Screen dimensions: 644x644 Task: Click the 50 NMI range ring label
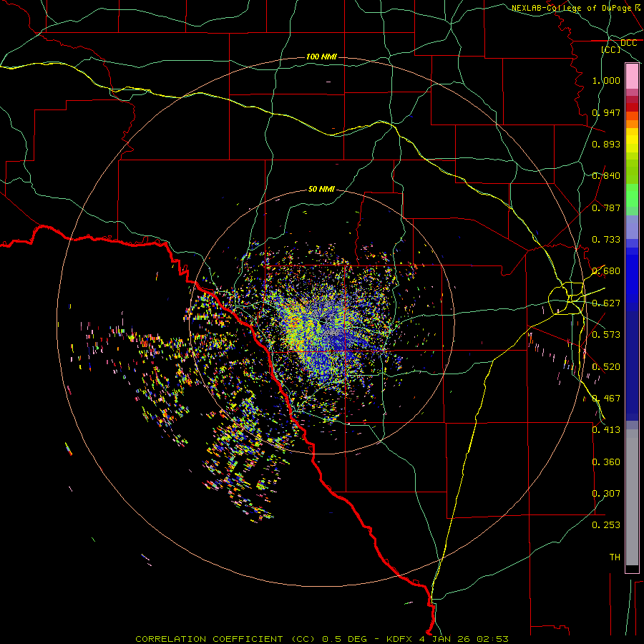pyautogui.click(x=321, y=189)
